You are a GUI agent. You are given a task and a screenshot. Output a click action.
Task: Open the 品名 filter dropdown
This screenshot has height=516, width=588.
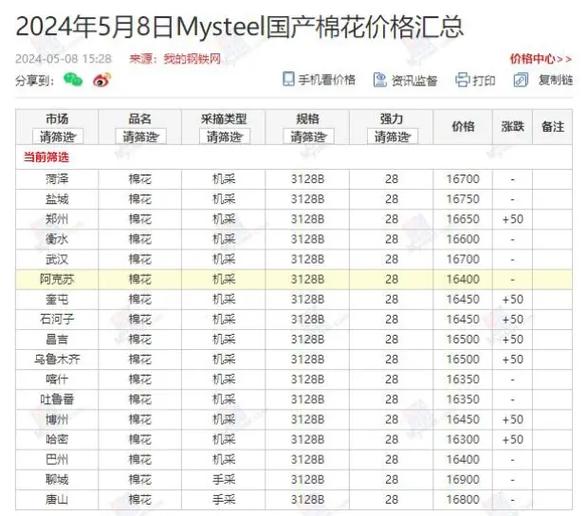coord(141,137)
